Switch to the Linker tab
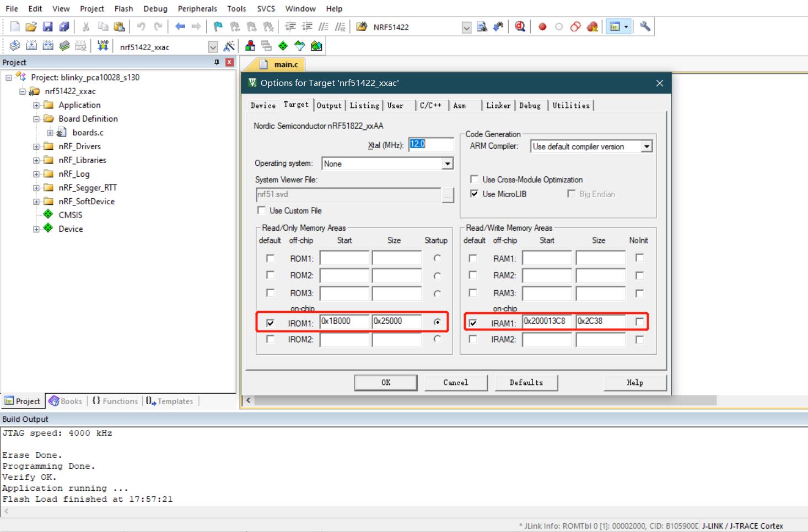 click(x=498, y=105)
